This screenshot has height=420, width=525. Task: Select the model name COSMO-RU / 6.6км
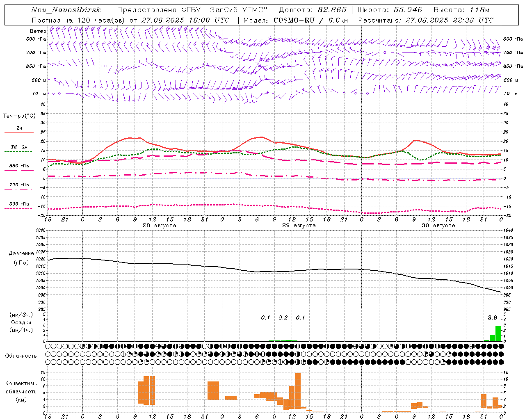(x=310, y=20)
